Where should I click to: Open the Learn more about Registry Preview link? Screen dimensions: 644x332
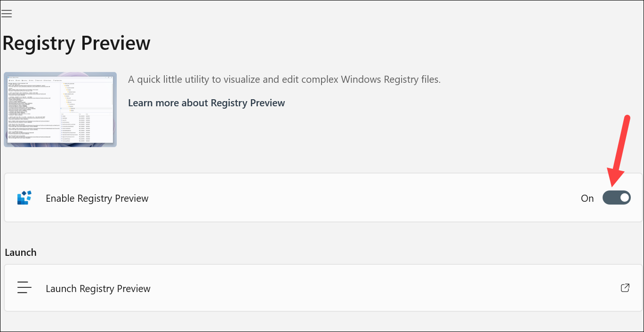click(x=206, y=103)
